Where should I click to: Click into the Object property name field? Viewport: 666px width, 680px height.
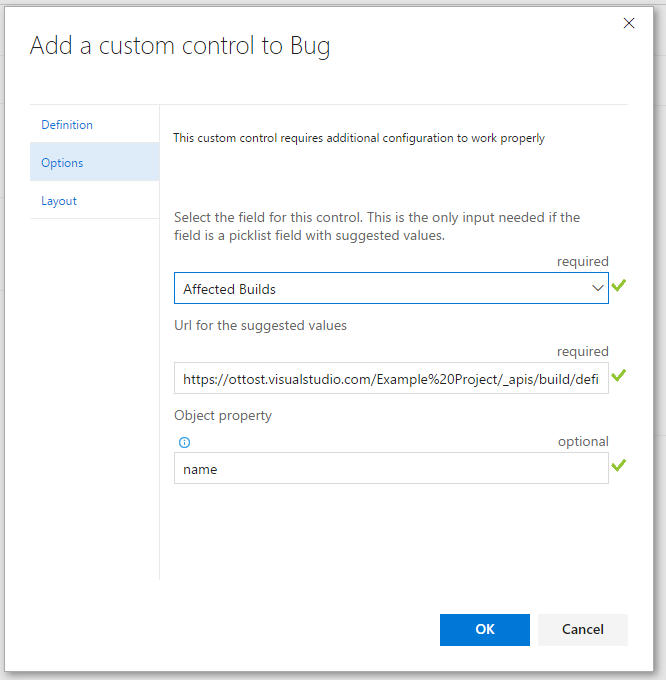[390, 469]
